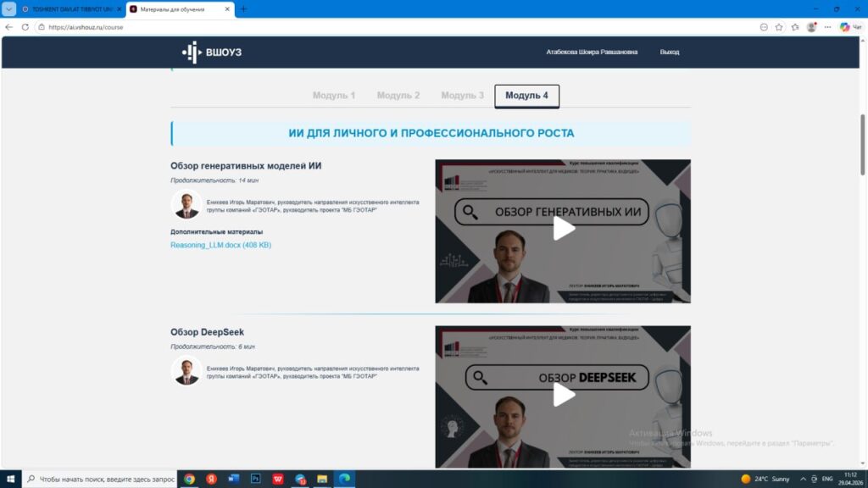Click the ВШОУЗ logo in header
This screenshot has width=868, height=488.
click(212, 53)
